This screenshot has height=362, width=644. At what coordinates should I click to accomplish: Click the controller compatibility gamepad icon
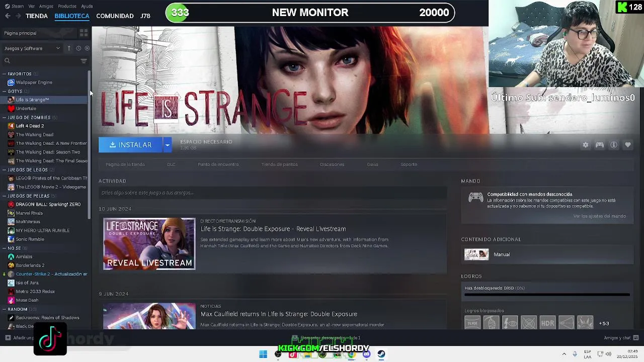point(475,197)
